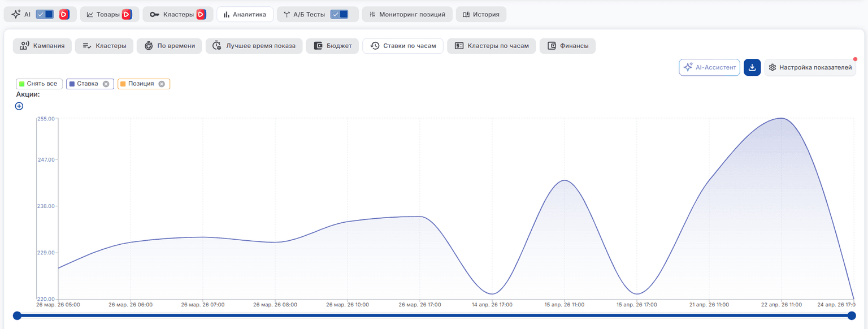
Task: Remove the Позиция chip via its x icon
Action: coord(162,84)
